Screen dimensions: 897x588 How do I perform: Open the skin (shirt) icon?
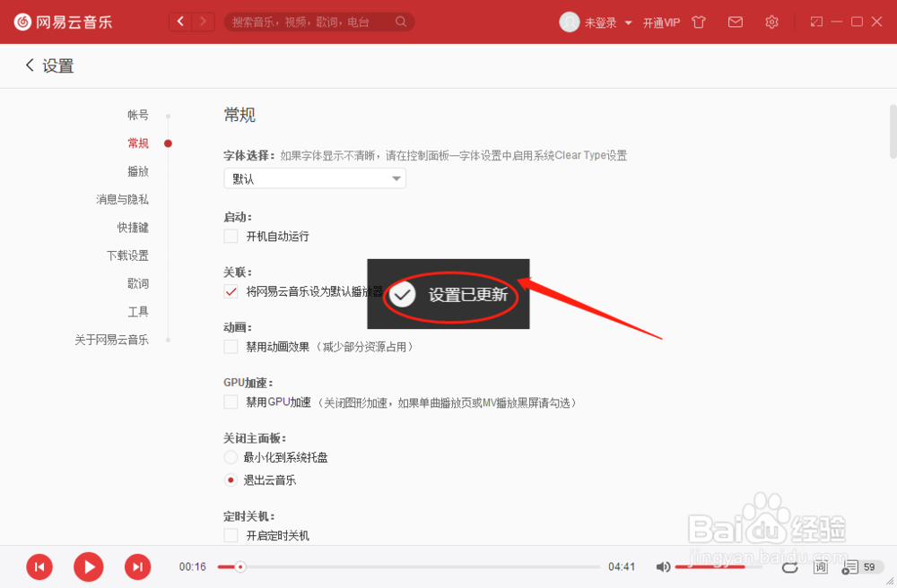[699, 22]
